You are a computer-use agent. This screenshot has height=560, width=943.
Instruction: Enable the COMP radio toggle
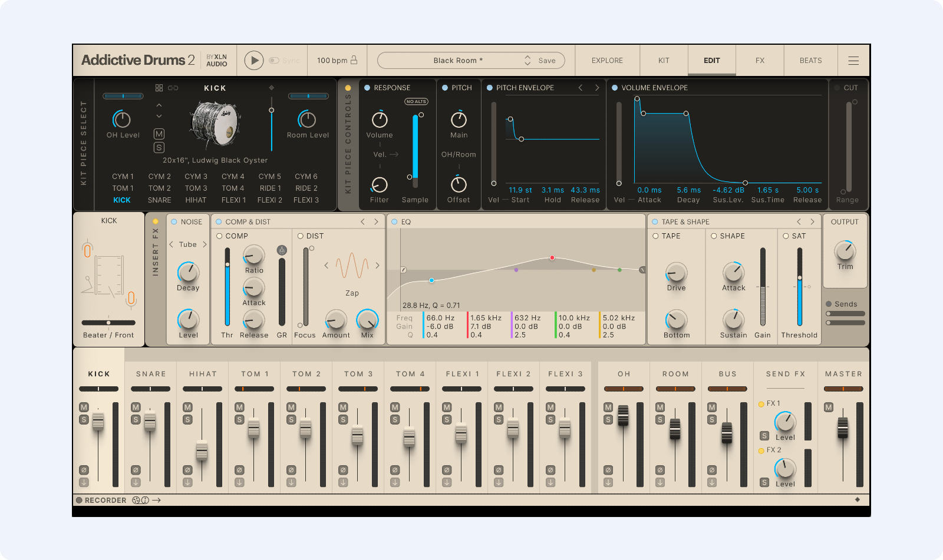(219, 236)
